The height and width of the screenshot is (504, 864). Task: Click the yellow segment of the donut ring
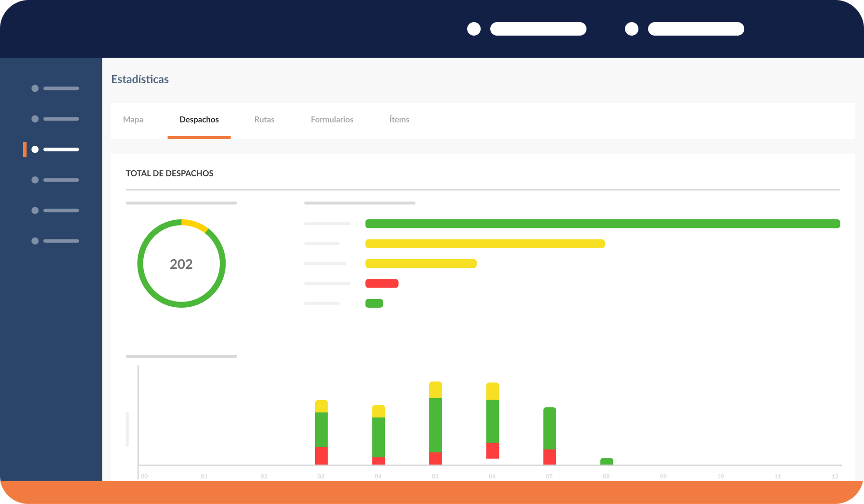pos(195,225)
